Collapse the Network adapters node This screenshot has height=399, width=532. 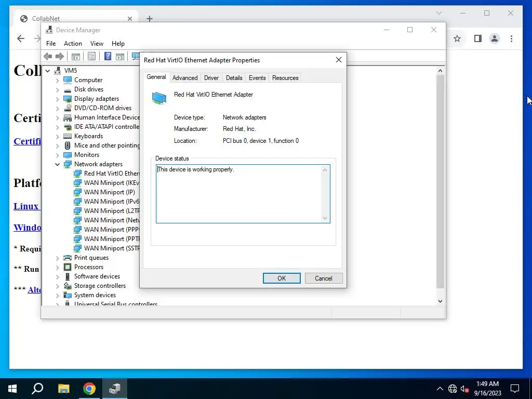click(57, 164)
